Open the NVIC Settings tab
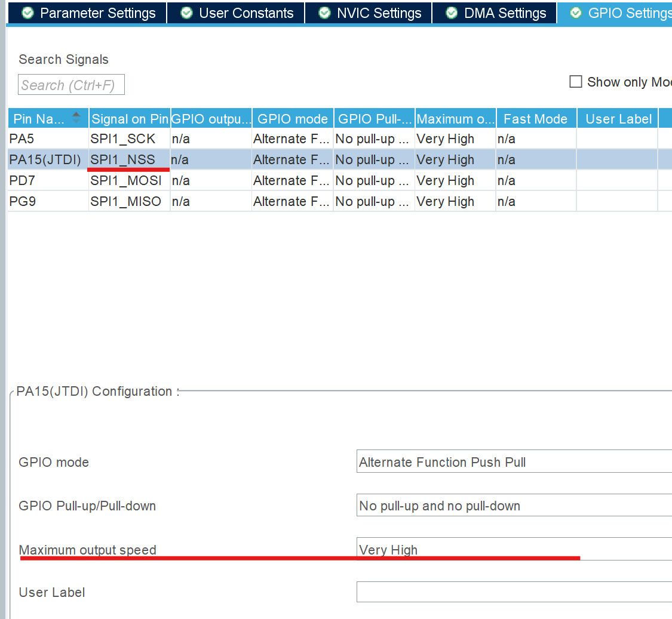The image size is (672, 619). [x=369, y=13]
